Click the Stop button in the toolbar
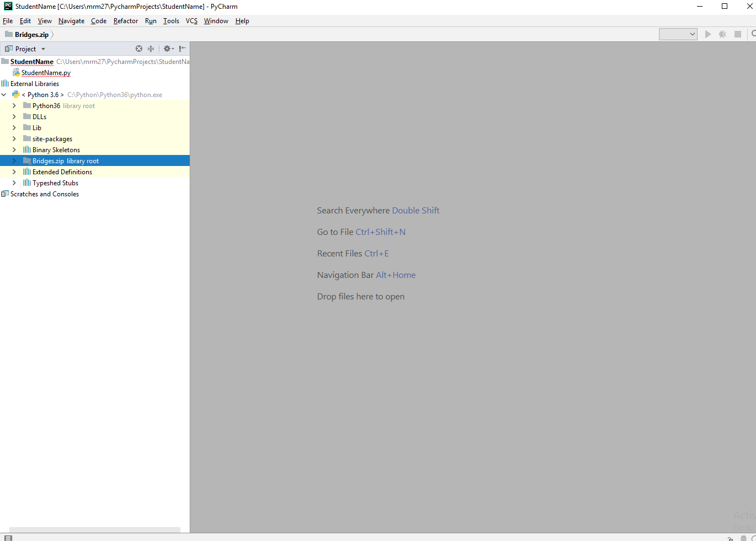This screenshot has width=756, height=541. coord(738,34)
